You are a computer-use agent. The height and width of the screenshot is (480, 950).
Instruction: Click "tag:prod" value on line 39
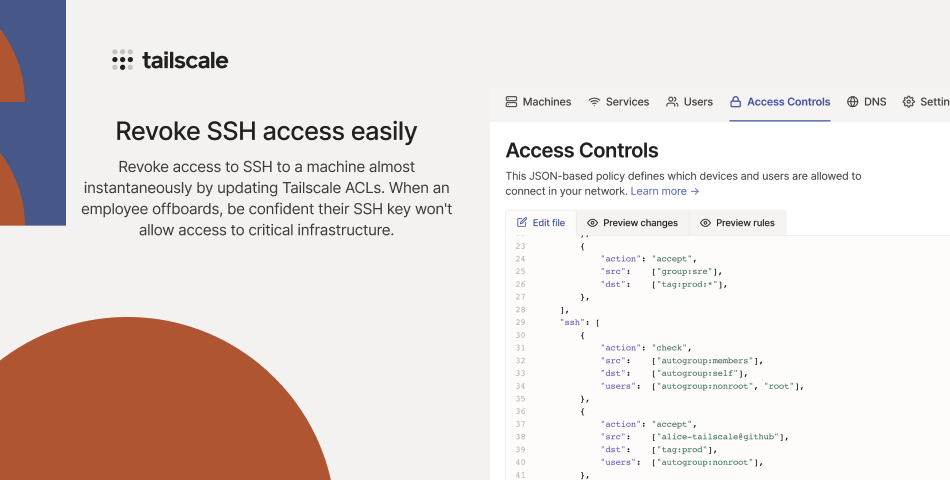click(x=684, y=450)
